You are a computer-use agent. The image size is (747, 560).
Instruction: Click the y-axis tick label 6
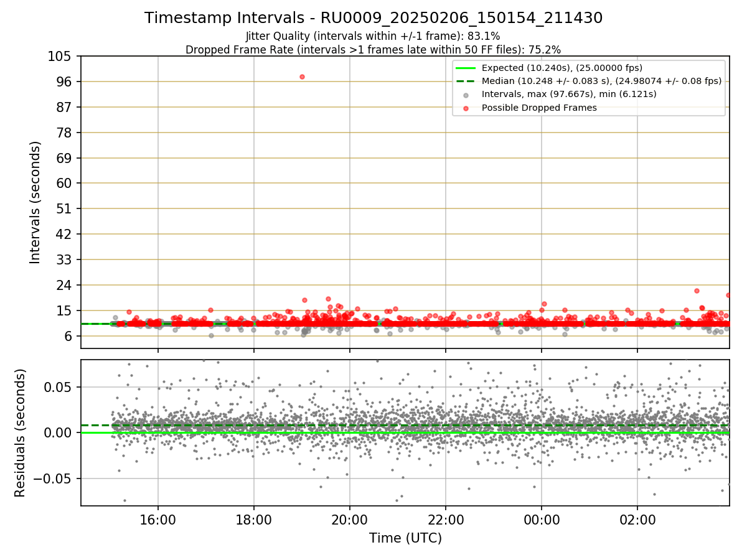click(x=69, y=336)
